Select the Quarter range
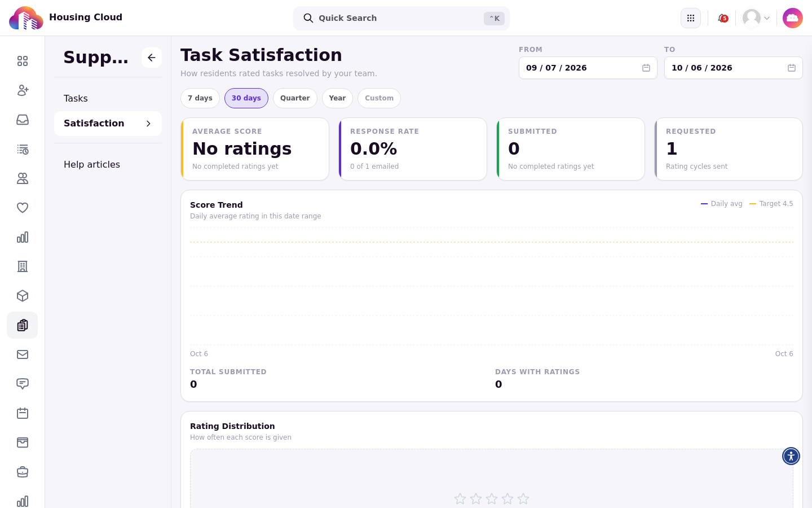 pos(295,98)
